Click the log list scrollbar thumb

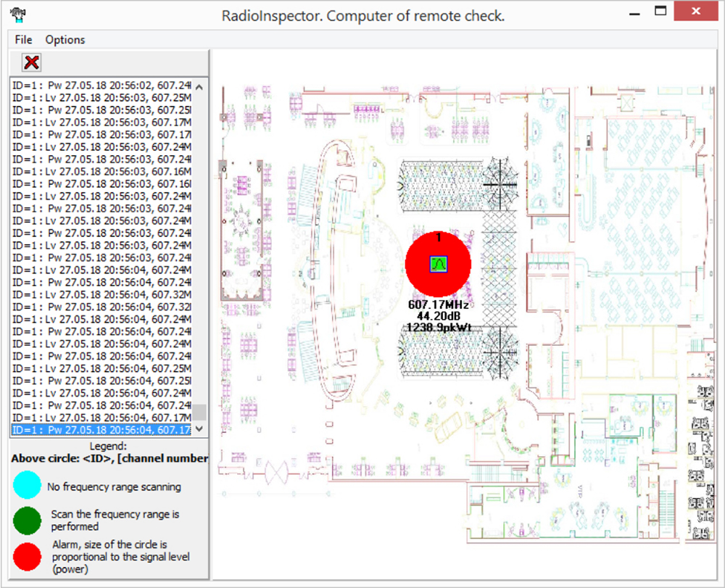pyautogui.click(x=200, y=413)
